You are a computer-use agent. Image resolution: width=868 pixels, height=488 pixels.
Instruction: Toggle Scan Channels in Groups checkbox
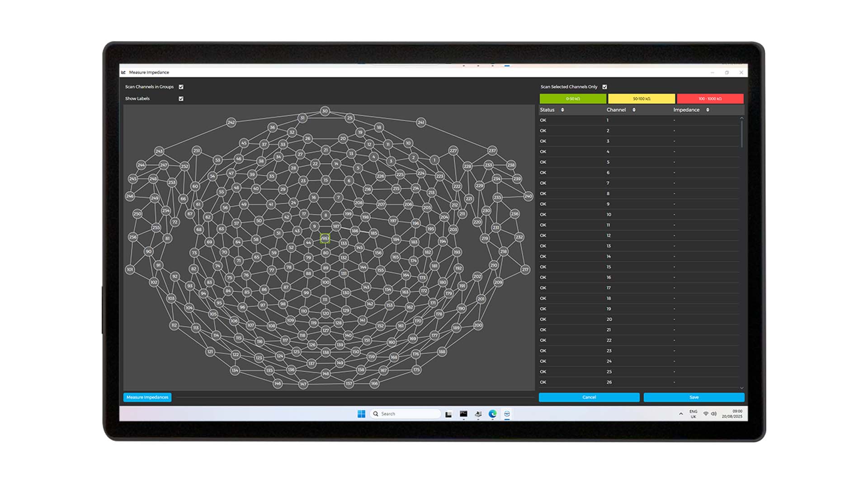pyautogui.click(x=181, y=87)
